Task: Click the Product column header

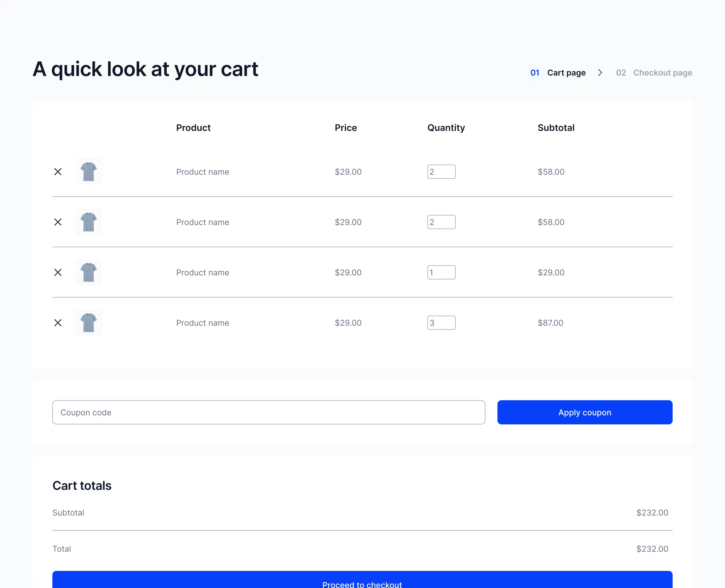Action: click(x=193, y=128)
